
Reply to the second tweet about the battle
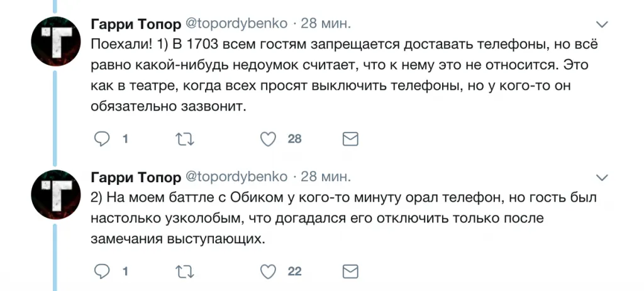[102, 272]
